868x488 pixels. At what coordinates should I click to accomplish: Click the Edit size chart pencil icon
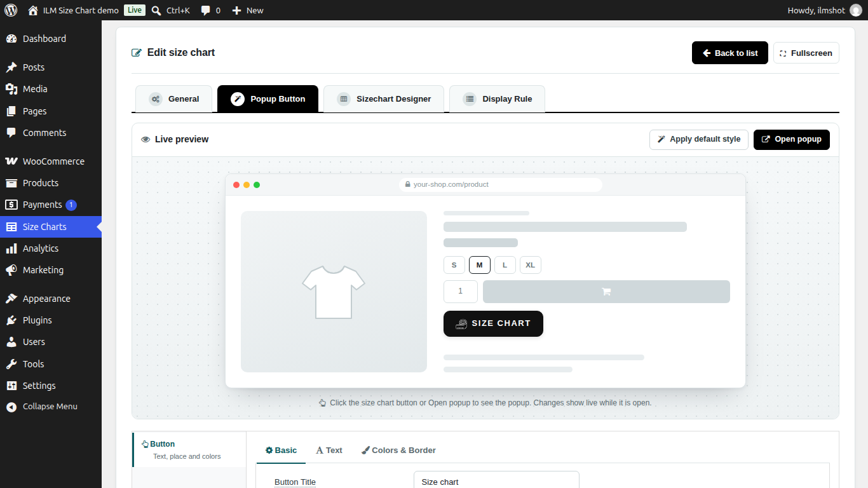[137, 53]
